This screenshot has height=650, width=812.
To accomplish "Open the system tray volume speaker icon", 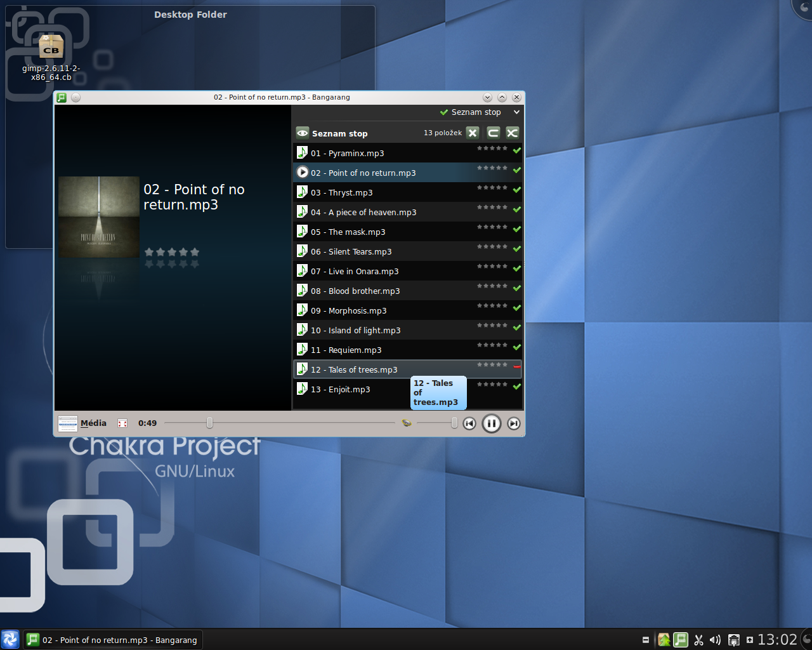I will click(716, 640).
